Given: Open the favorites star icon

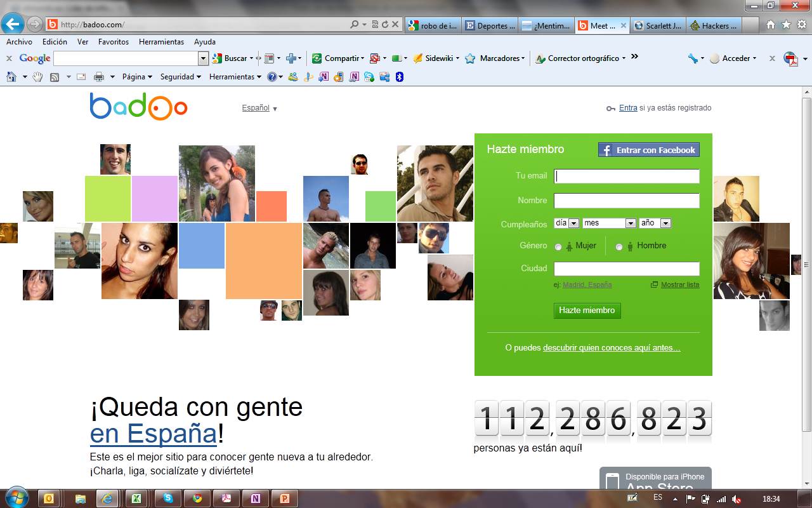Looking at the screenshot, I should tap(785, 25).
